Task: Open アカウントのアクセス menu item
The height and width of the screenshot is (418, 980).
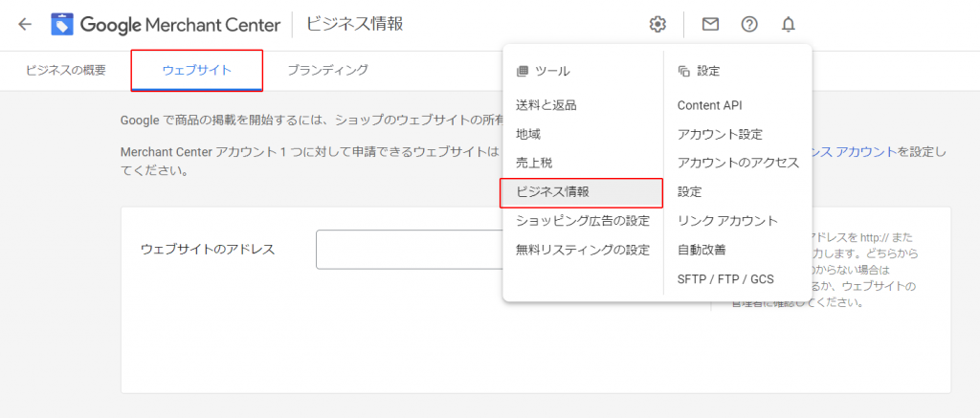Action: pyautogui.click(x=738, y=163)
